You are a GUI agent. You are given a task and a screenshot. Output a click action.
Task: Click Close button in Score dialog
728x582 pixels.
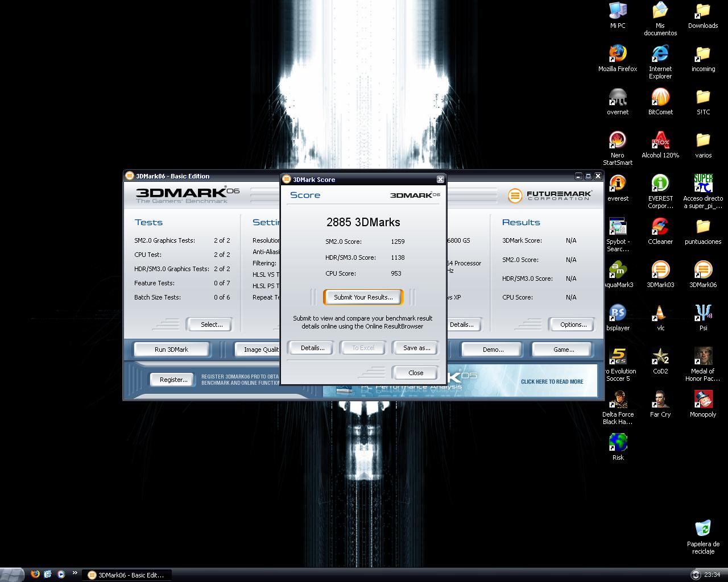(416, 373)
